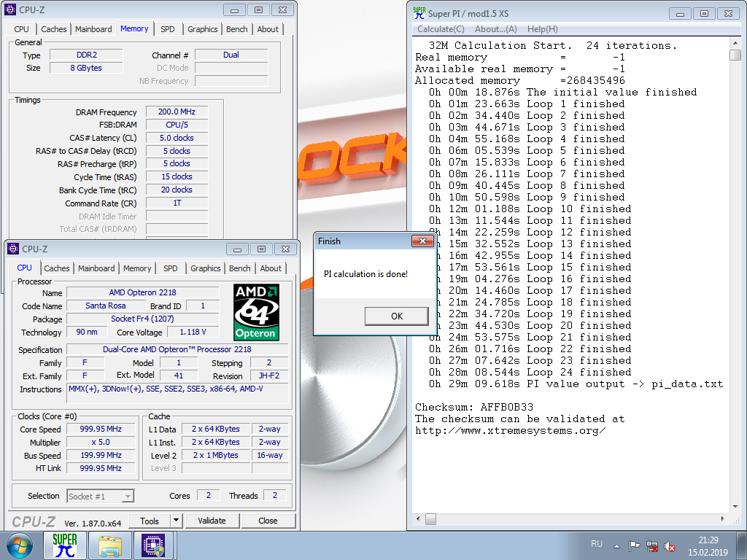Select SPD tab in upper CPU-Z window
747x560 pixels.
click(x=168, y=29)
